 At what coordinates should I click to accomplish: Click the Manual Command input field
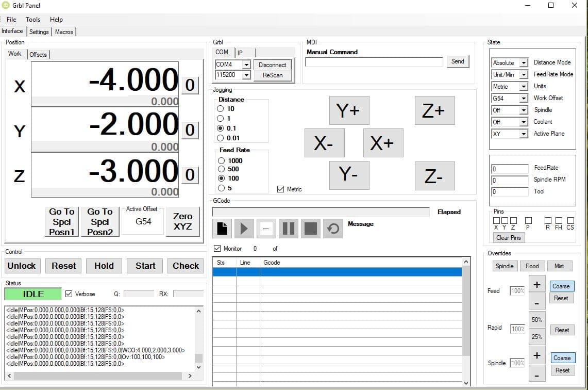pos(374,62)
